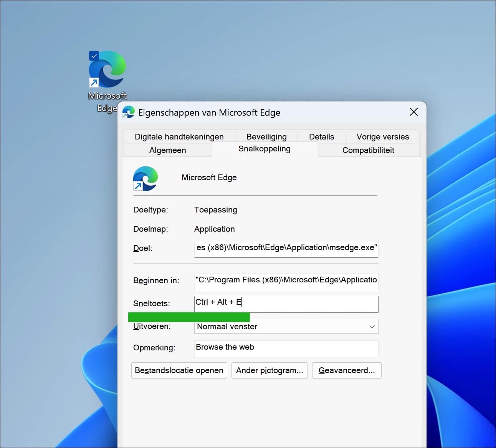Open the Microsoft Edge desktop shortcut icon

[107, 70]
